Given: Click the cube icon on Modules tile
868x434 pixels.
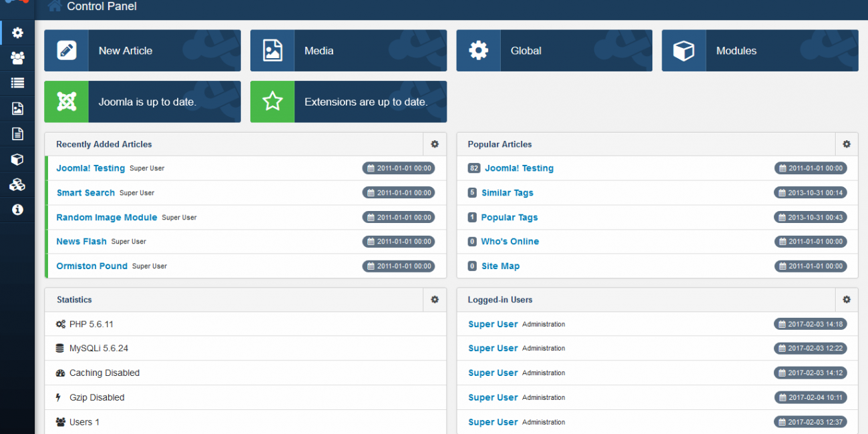Looking at the screenshot, I should tap(684, 51).
